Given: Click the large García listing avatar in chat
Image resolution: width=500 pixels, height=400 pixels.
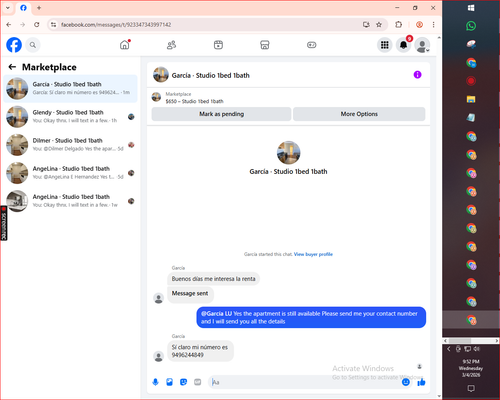Looking at the screenshot, I should pos(288,153).
